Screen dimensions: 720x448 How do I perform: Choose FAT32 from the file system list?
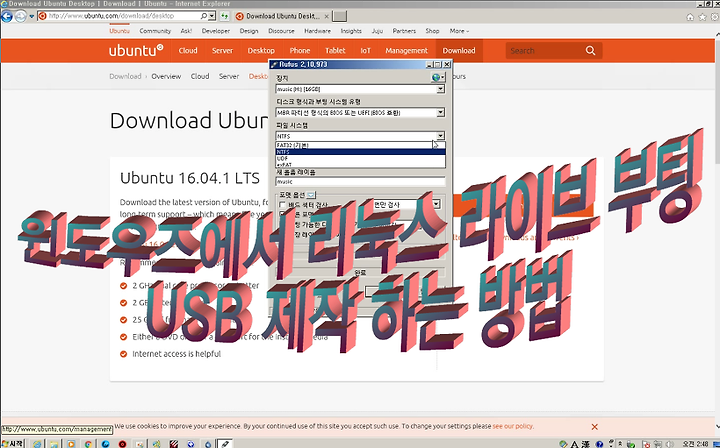(360, 145)
